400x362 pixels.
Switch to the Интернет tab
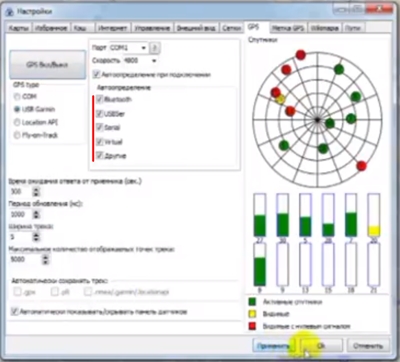(x=112, y=28)
